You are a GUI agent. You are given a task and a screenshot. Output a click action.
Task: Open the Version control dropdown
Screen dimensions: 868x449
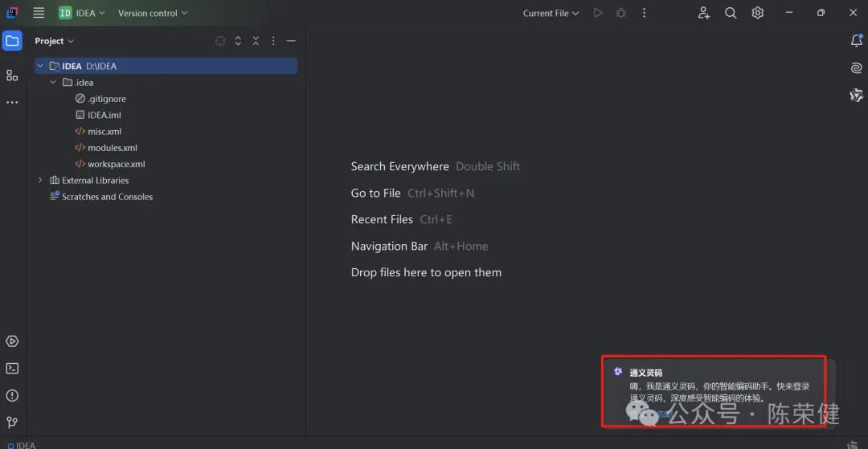(153, 13)
